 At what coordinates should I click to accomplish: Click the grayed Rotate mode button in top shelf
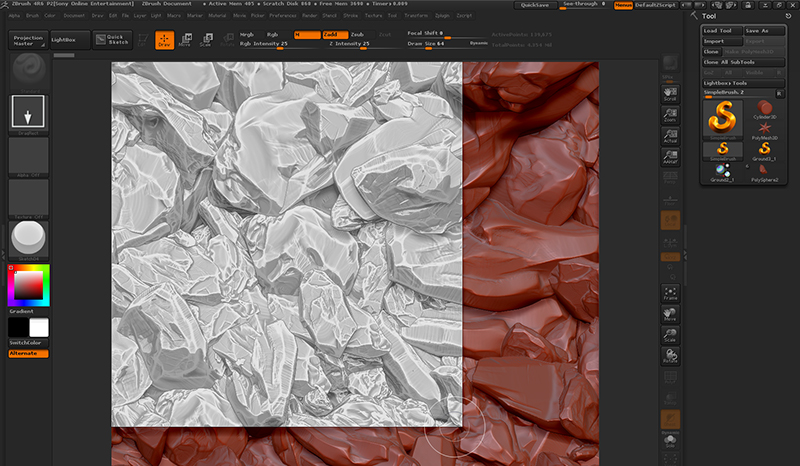pyautogui.click(x=227, y=40)
